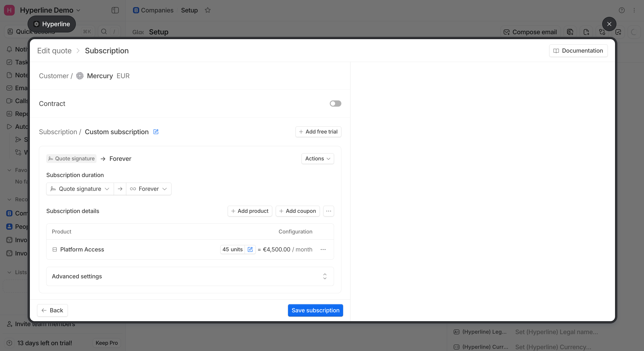Image resolution: width=644 pixels, height=351 pixels.
Task: Click the edit pencil beside Custom subscription
Action: click(x=156, y=132)
